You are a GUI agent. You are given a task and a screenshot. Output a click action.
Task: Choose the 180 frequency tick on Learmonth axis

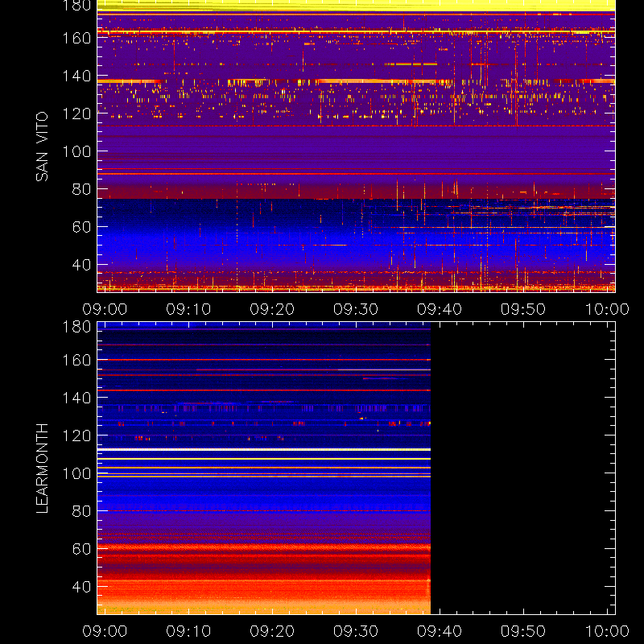pos(76,327)
